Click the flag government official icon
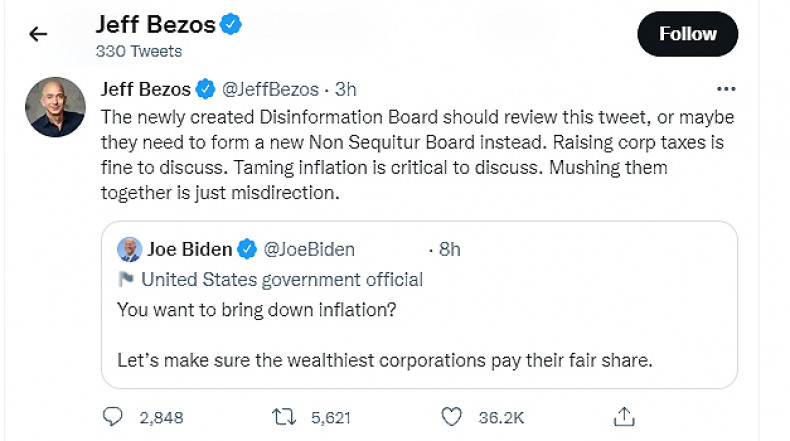The image size is (790, 441). pyautogui.click(x=126, y=279)
